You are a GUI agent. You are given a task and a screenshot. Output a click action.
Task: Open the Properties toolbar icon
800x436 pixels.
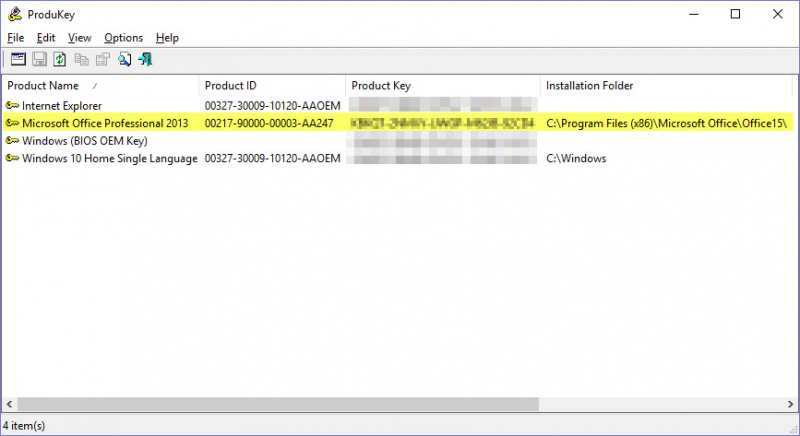(103, 60)
